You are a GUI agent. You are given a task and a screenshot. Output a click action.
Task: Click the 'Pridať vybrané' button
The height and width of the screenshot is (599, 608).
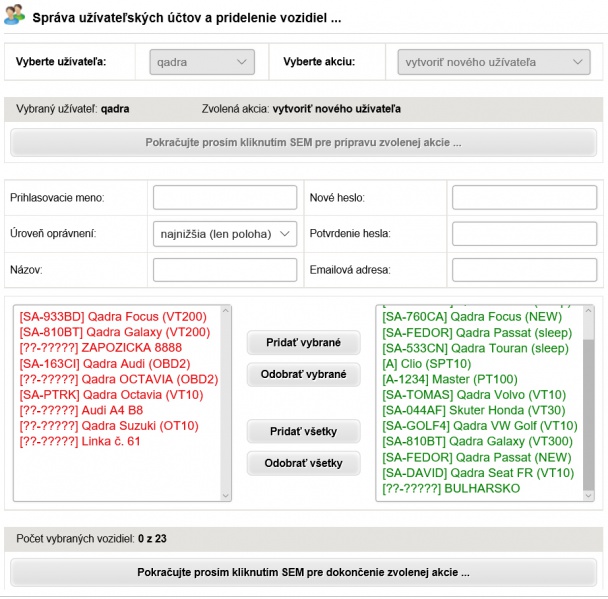[x=304, y=342]
